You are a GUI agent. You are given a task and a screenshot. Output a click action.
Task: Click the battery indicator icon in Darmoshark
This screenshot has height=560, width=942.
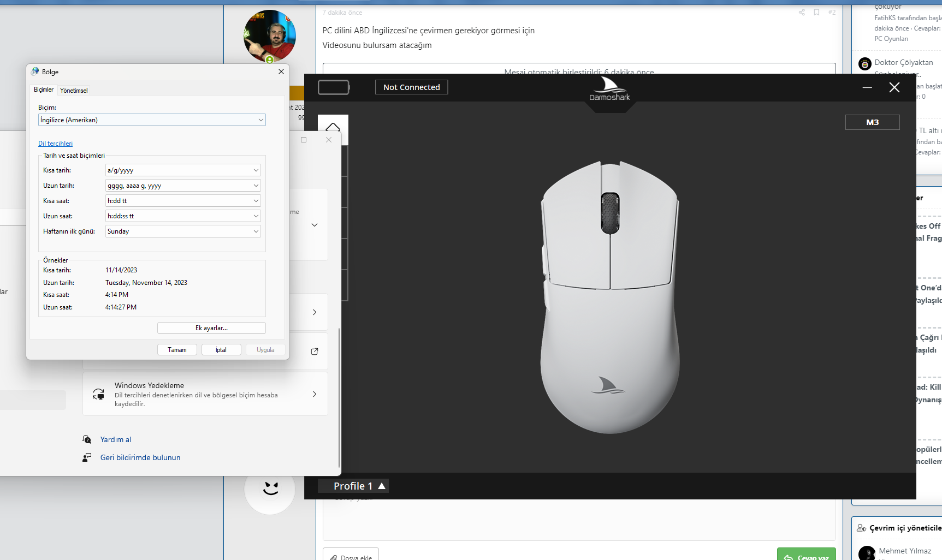tap(334, 87)
